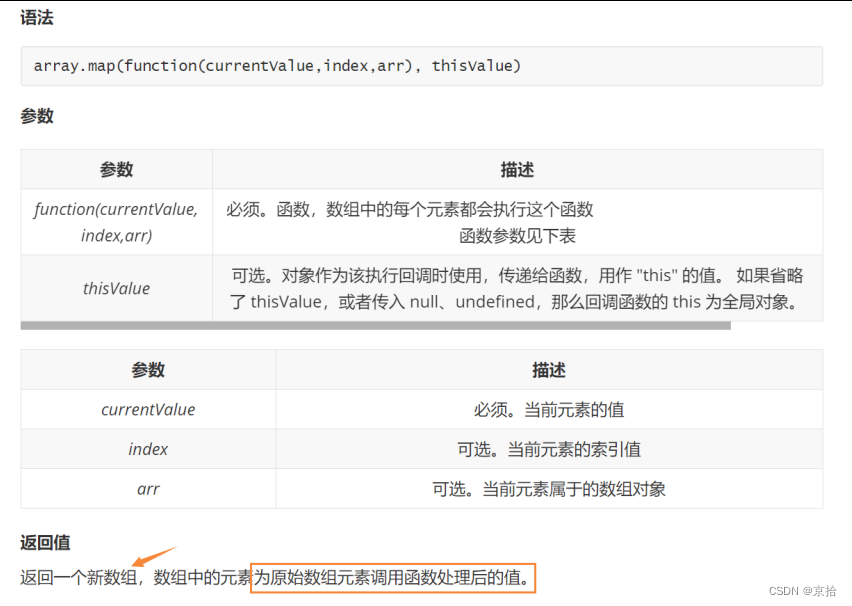Viewport: 852px width, 606px height.
Task: Click the code block with array.map syntax
Action: [422, 66]
